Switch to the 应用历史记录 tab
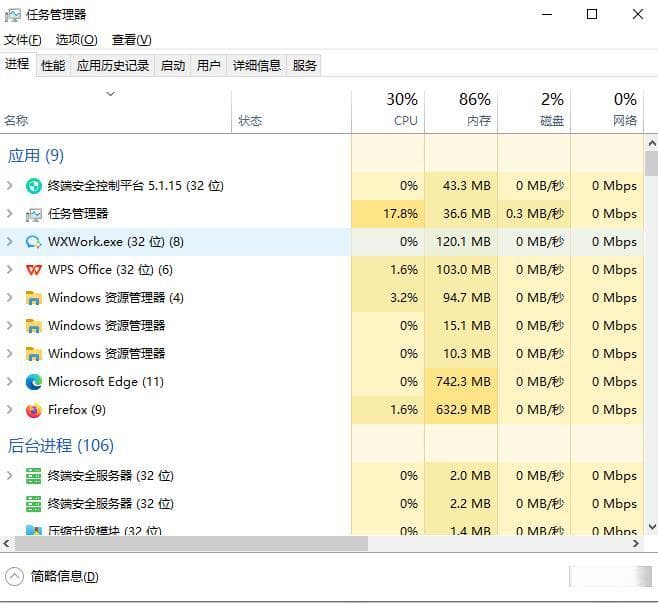The height and width of the screenshot is (603, 658). point(113,65)
